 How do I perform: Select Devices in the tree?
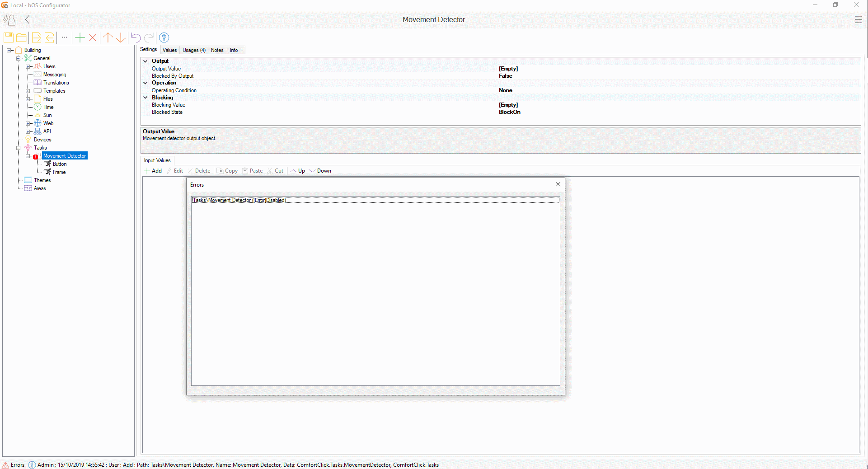pyautogui.click(x=42, y=140)
